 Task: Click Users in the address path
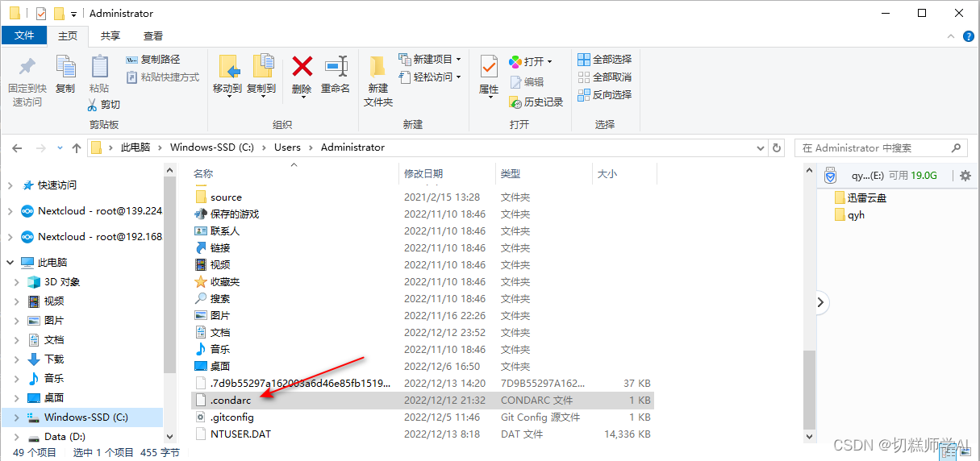287,147
